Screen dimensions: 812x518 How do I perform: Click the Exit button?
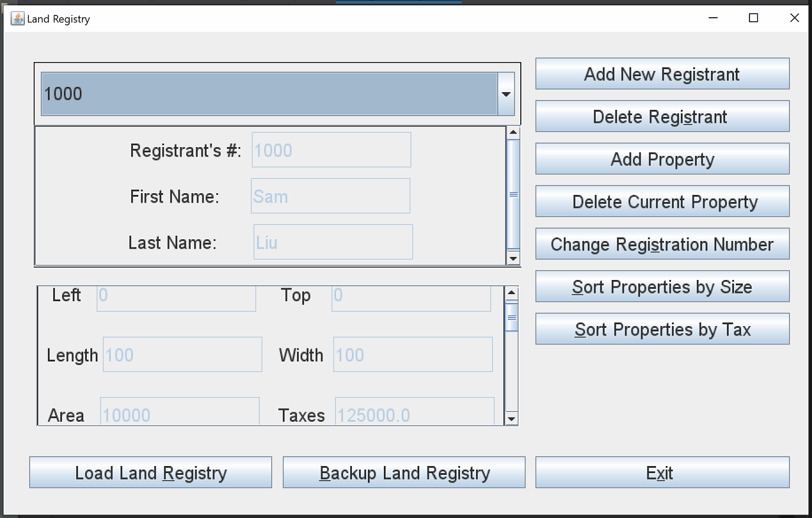[x=661, y=473]
